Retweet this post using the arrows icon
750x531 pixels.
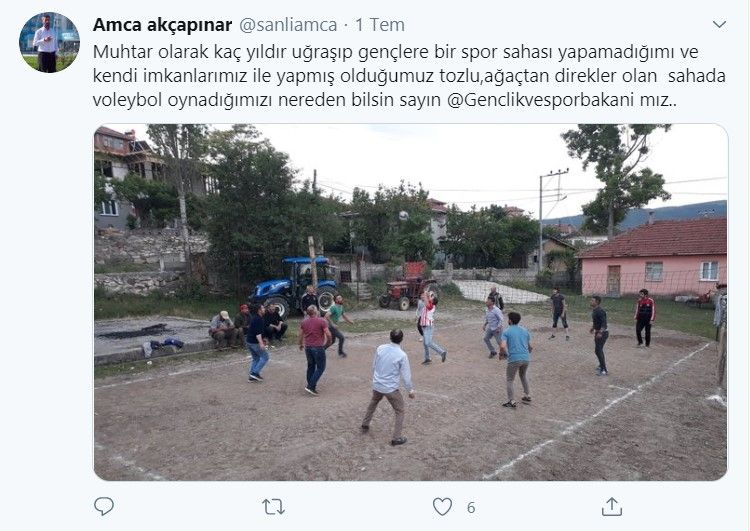click(273, 507)
